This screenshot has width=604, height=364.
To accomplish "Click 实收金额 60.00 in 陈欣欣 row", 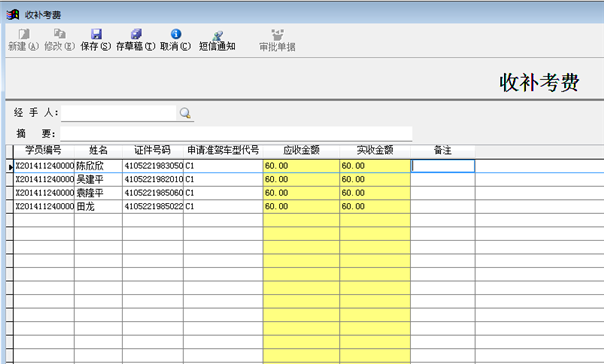I will (375, 166).
